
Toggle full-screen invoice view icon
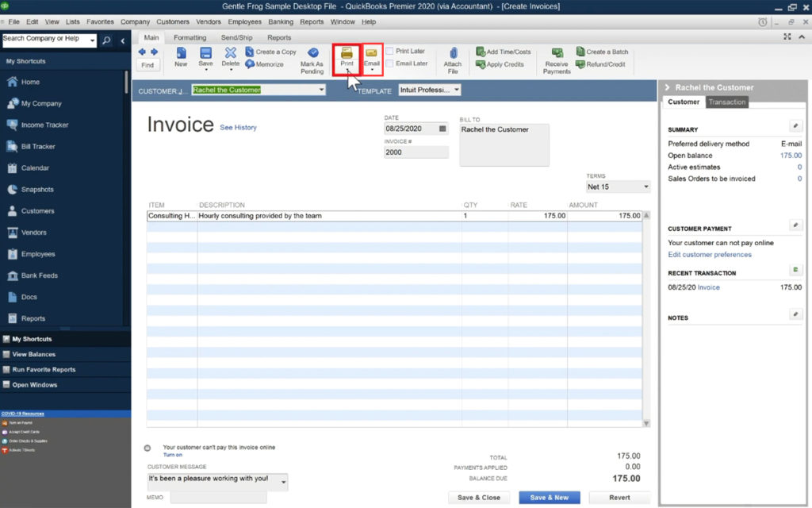tap(787, 37)
